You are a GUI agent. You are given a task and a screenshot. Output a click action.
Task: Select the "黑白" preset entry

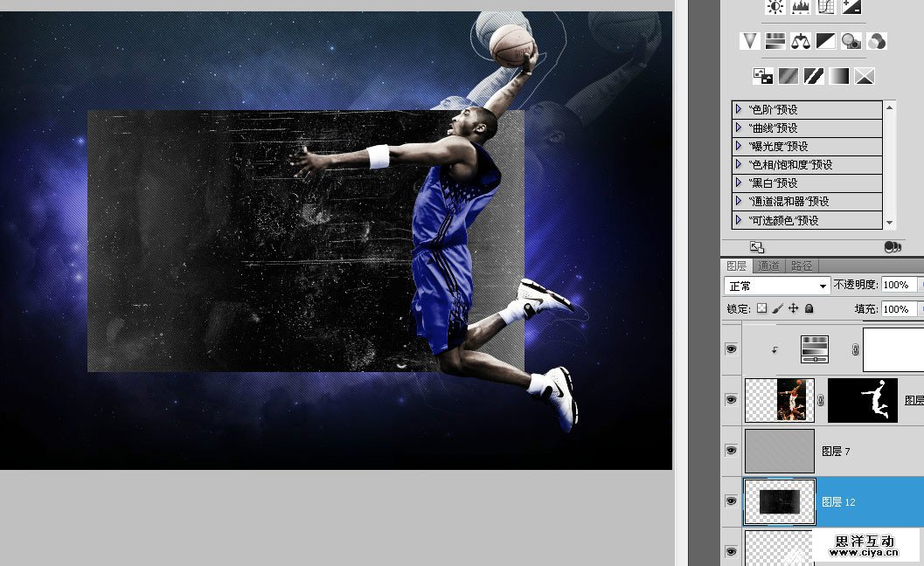tap(774, 183)
